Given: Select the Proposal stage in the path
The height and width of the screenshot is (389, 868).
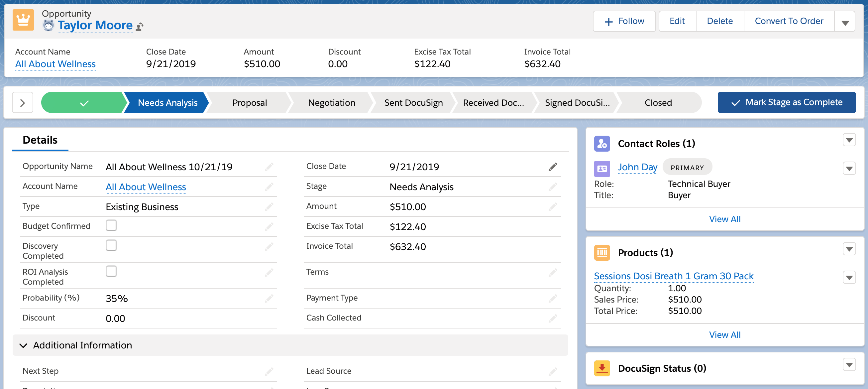Looking at the screenshot, I should pos(249,102).
